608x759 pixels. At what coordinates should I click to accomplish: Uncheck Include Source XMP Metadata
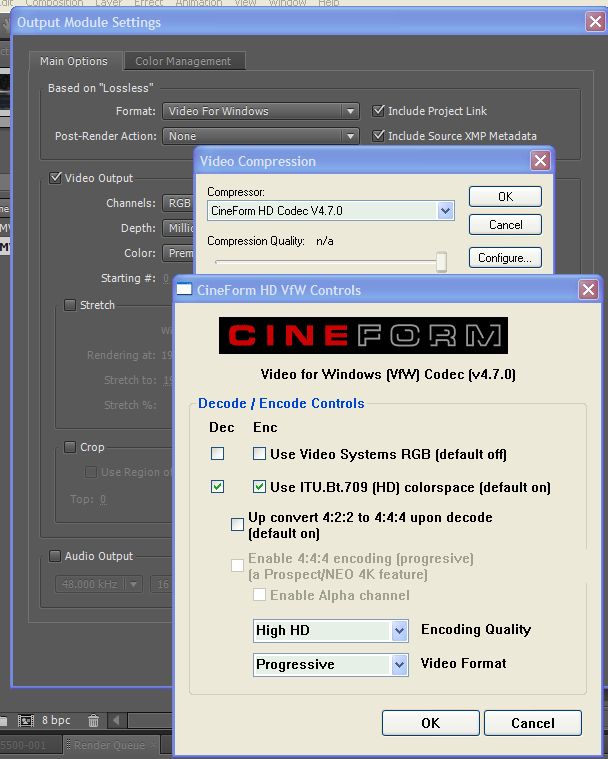coord(379,136)
